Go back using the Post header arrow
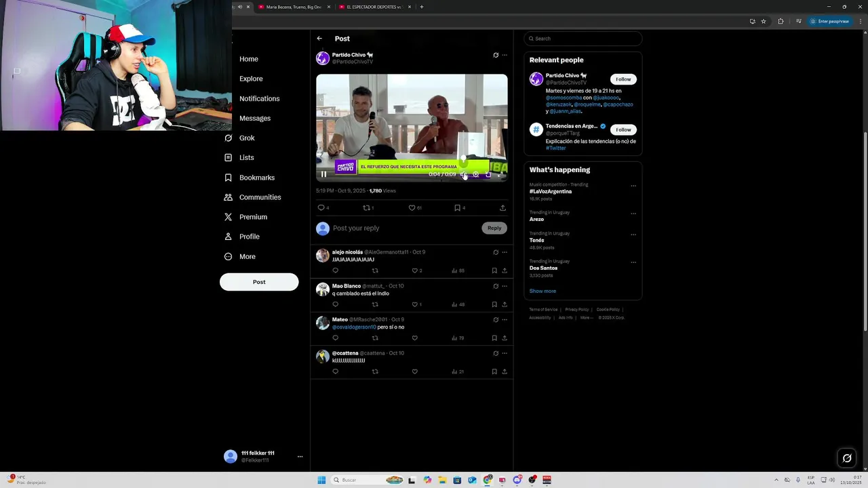The image size is (868, 488). pos(319,39)
